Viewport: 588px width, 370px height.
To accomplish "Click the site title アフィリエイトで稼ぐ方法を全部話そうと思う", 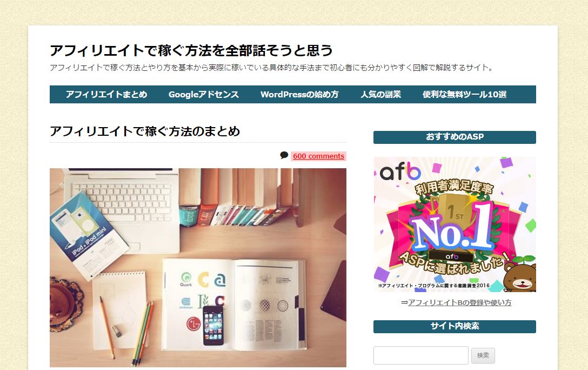I will (x=191, y=50).
